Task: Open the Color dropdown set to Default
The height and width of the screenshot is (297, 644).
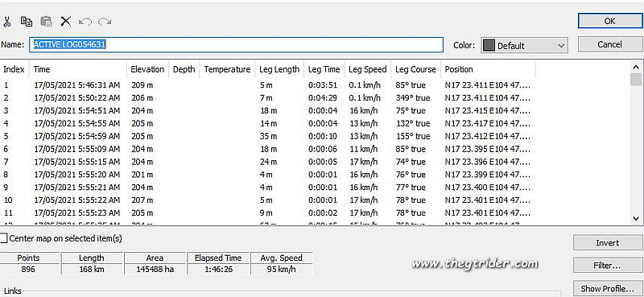Action: [524, 46]
